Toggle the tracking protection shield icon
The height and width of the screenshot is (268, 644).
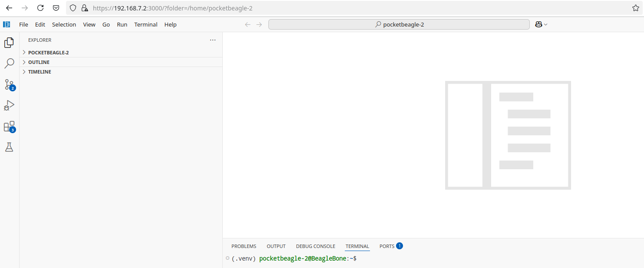72,8
